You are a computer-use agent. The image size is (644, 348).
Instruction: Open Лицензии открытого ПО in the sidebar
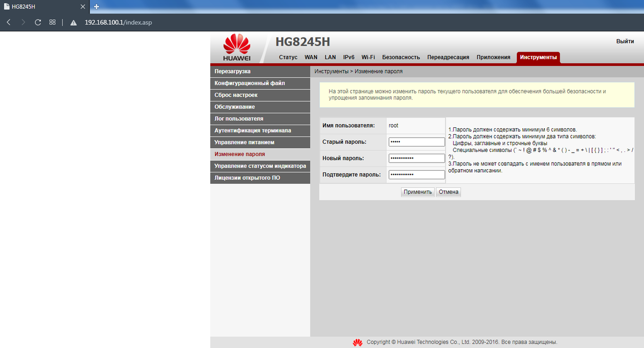pos(260,178)
